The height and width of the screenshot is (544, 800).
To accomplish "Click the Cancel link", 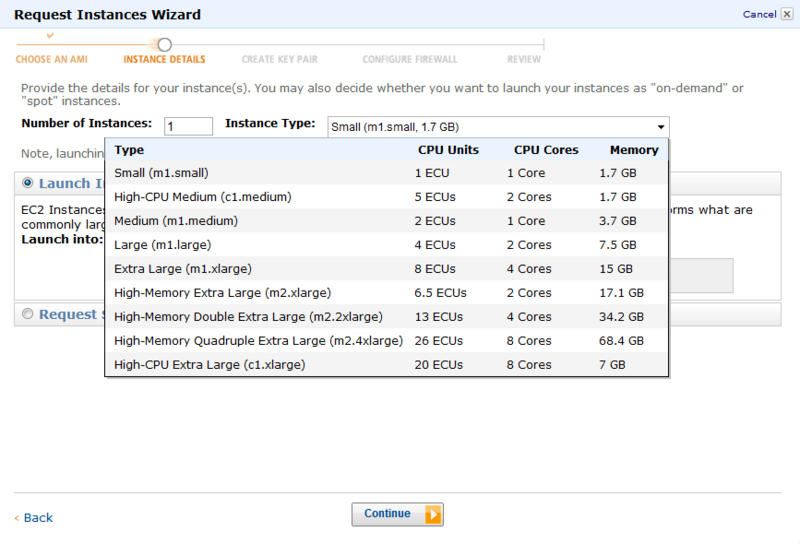I will [x=759, y=14].
